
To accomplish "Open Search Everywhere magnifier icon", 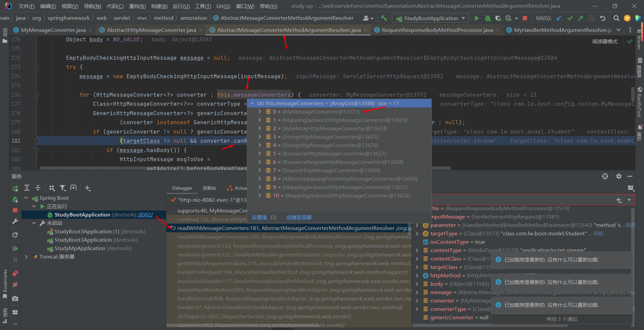I will (616, 18).
